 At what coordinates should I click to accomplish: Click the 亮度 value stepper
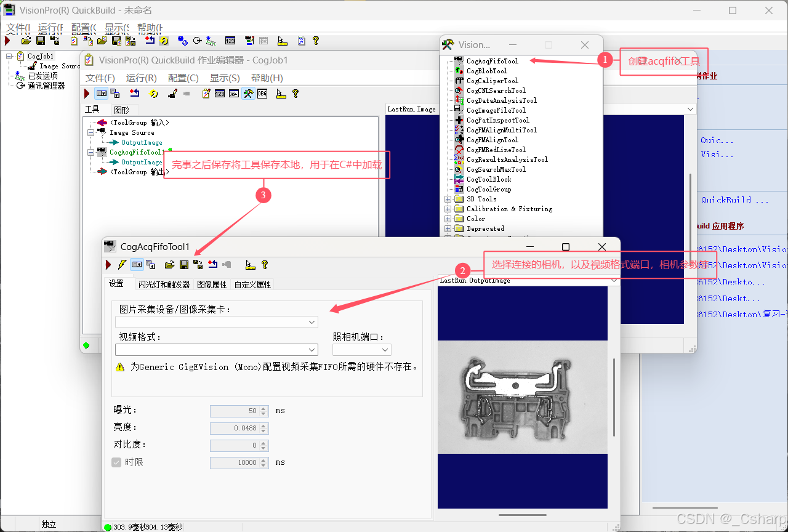[264, 428]
